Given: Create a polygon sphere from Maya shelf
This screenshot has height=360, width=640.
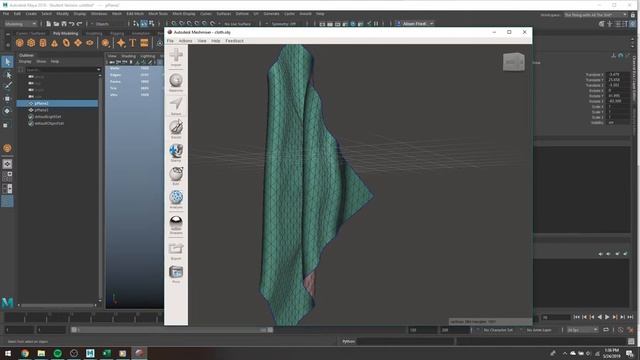Looking at the screenshot, I should 19,43.
